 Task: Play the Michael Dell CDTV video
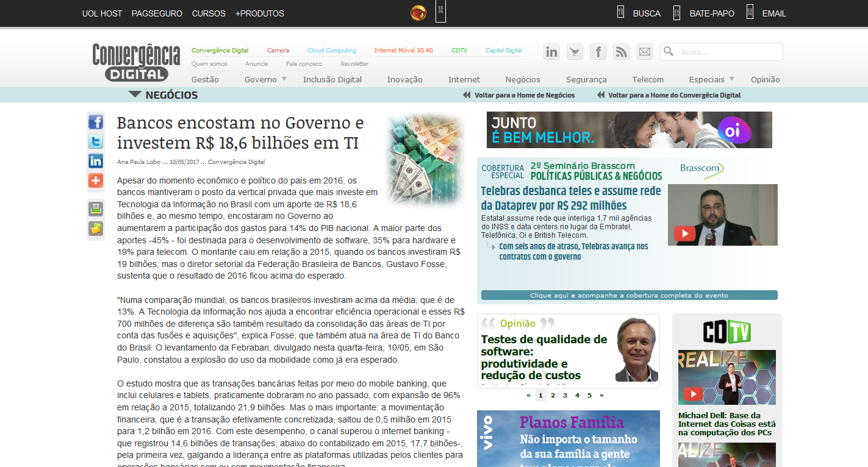tap(692, 394)
